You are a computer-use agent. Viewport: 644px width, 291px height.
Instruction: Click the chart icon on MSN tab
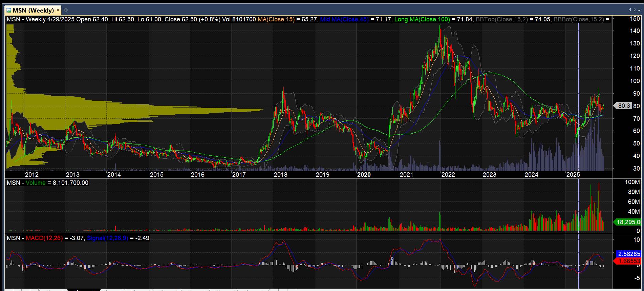(x=9, y=11)
